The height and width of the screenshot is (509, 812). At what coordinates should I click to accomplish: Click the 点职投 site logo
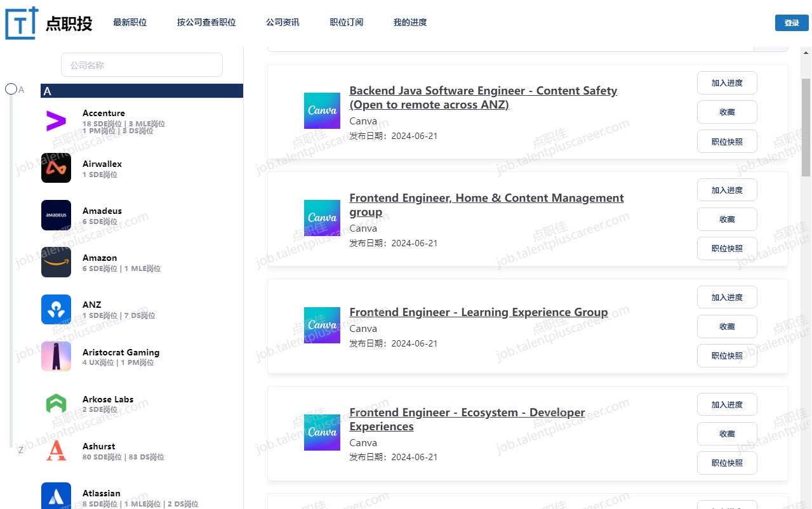pyautogui.click(x=49, y=23)
